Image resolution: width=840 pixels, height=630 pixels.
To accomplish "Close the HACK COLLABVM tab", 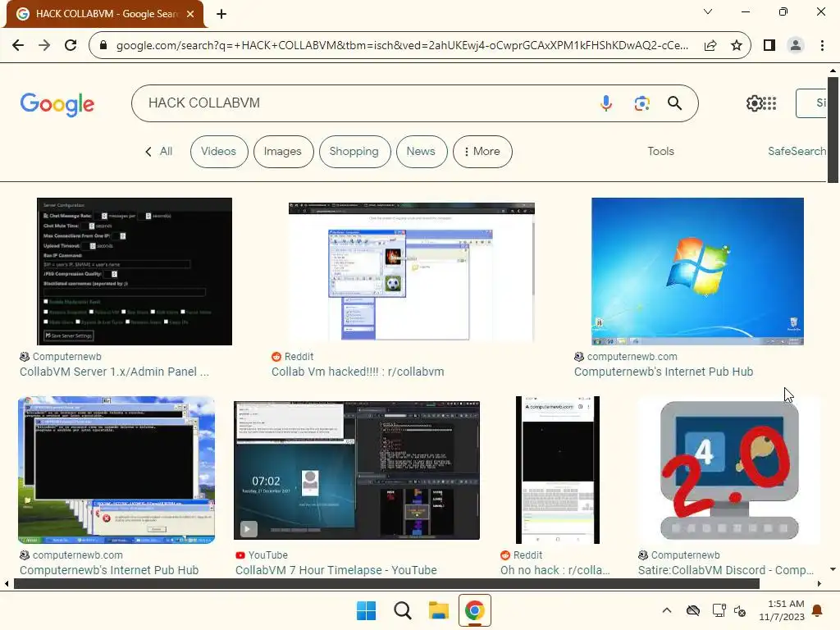I will (190, 14).
